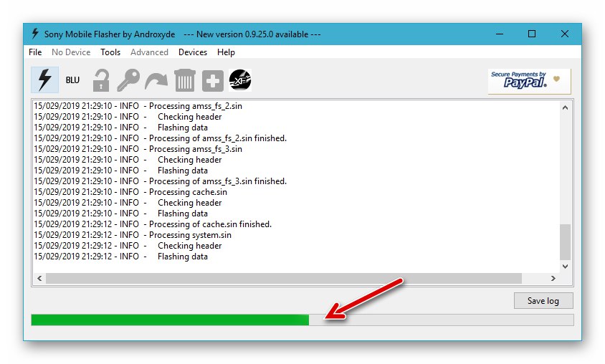Click the log scroll up arrow

(x=566, y=107)
